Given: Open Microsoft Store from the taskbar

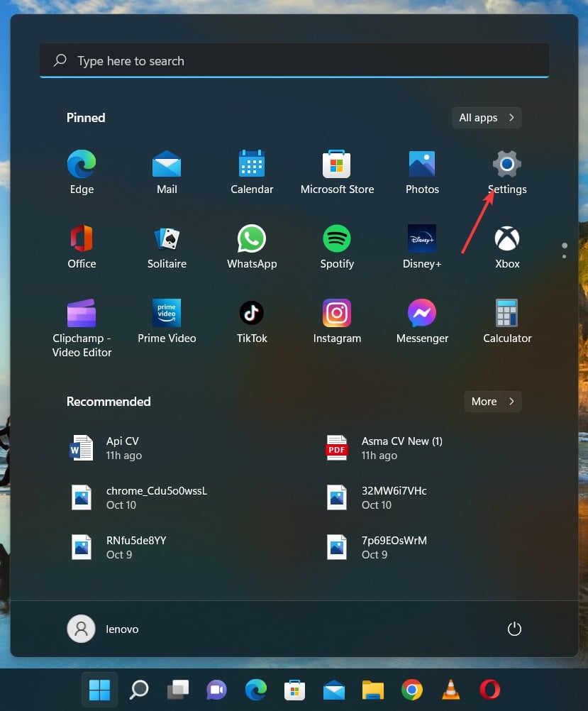Looking at the screenshot, I should coord(294,690).
